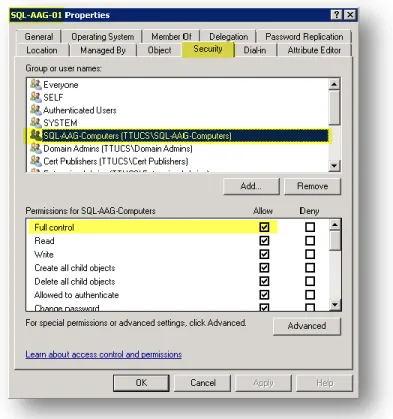This screenshot has width=393, height=419.
Task: Switch to the Member Of tab
Action: pos(171,37)
